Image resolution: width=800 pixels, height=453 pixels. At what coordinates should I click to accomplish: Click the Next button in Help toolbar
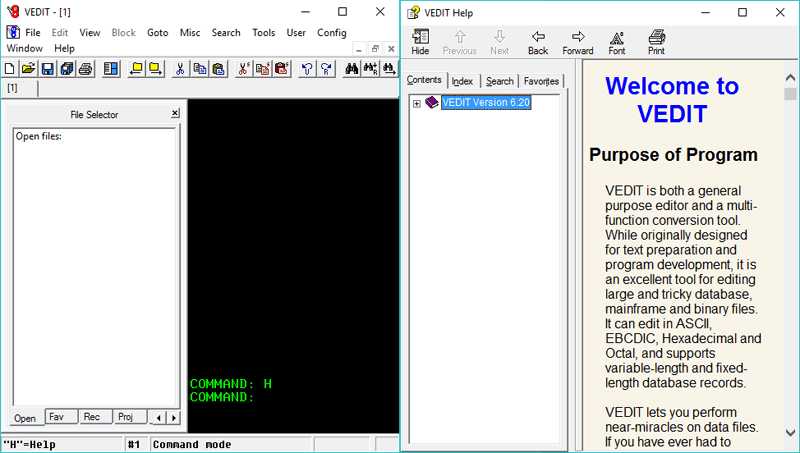(x=499, y=42)
